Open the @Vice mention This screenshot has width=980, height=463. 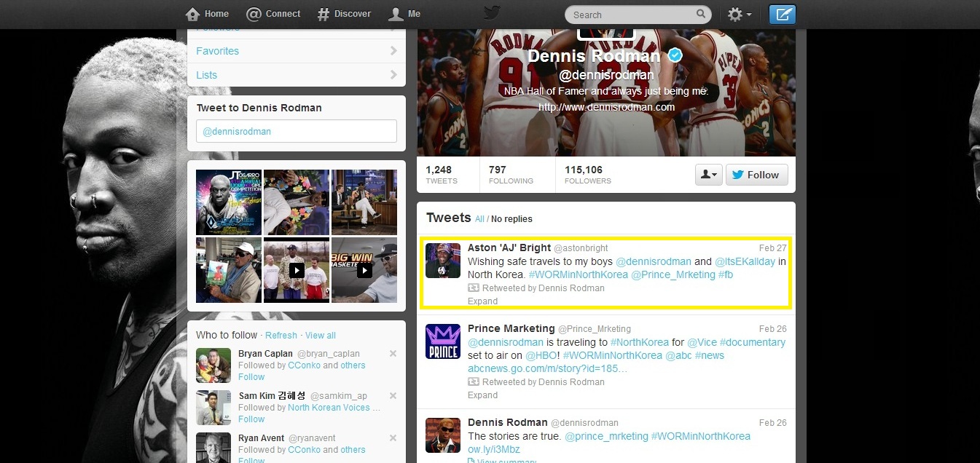coord(702,342)
